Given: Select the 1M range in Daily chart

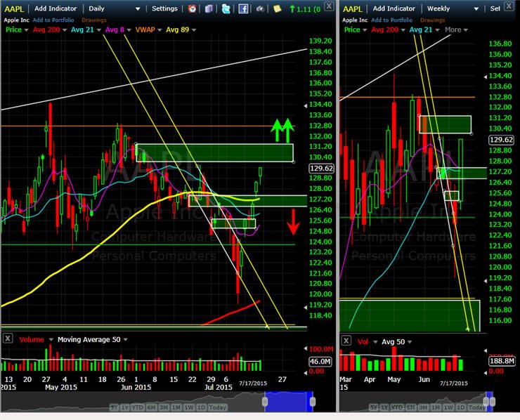Looking at the screenshot, I should 176,407.
